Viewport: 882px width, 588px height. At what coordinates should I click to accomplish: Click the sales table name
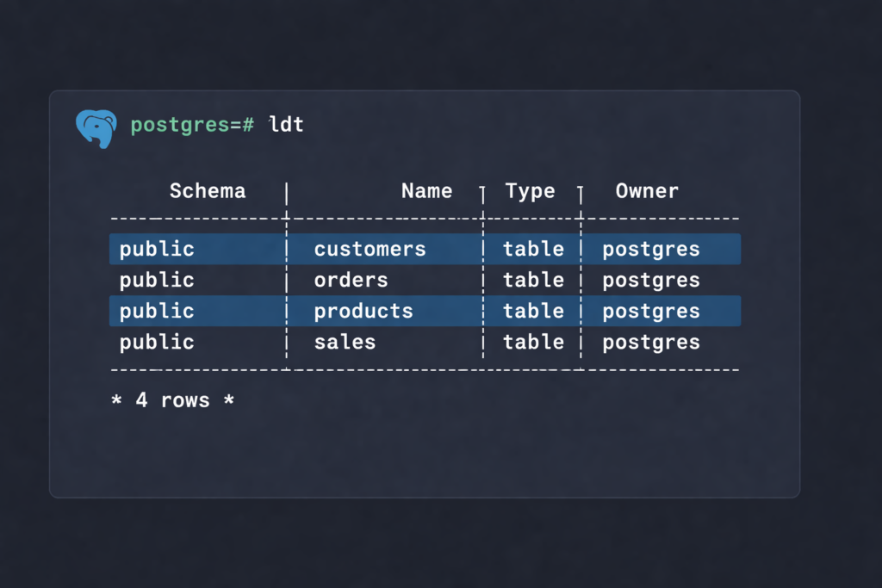tap(345, 343)
